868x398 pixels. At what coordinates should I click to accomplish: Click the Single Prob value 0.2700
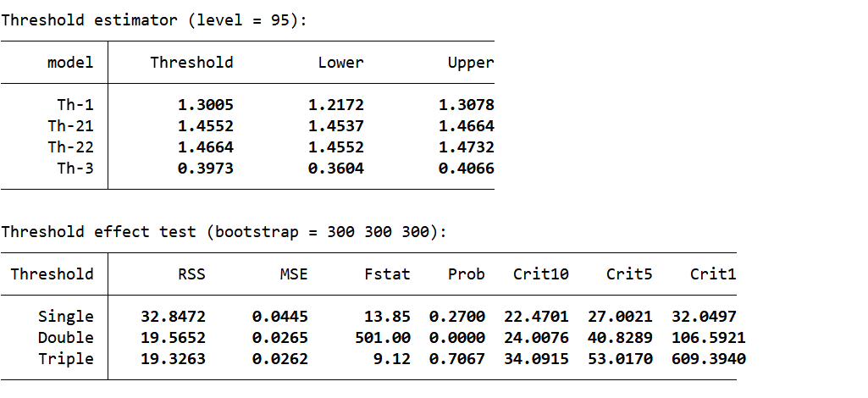(457, 316)
